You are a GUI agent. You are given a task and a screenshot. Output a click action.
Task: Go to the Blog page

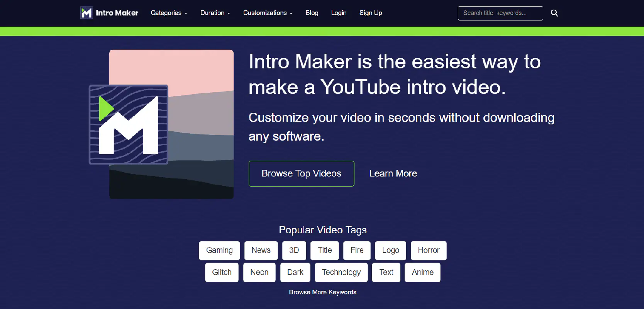(312, 13)
